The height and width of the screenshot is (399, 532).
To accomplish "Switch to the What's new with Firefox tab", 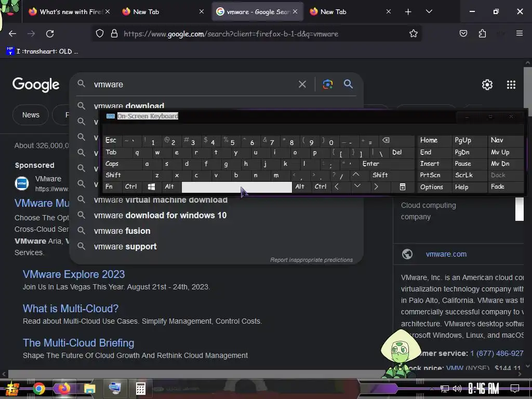I will [x=69, y=11].
